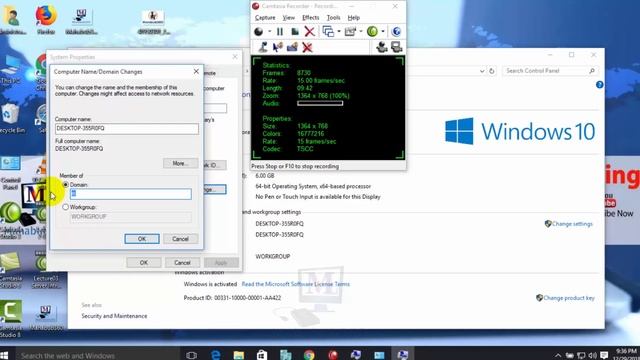640x360 pixels.
Task: Open the Camtasia help globe icon
Action: 396,31
